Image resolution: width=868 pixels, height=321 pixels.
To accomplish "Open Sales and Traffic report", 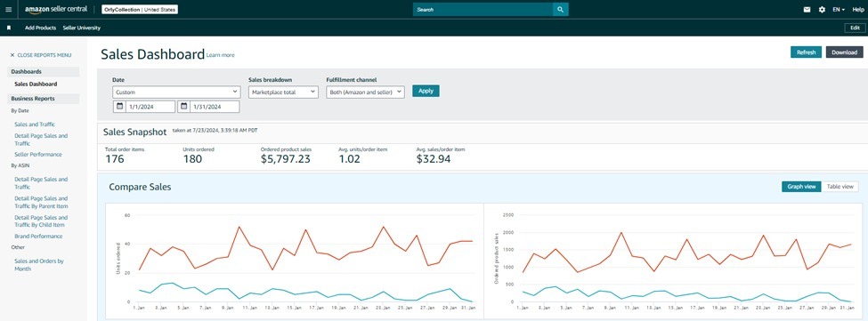I will tap(35, 124).
